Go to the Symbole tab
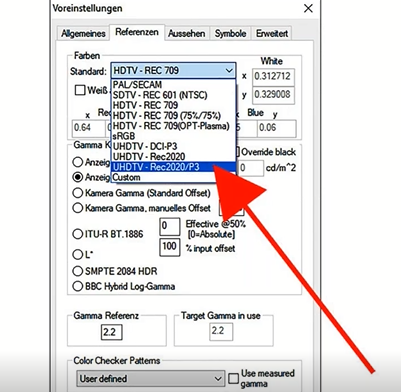401x392 pixels. [230, 33]
